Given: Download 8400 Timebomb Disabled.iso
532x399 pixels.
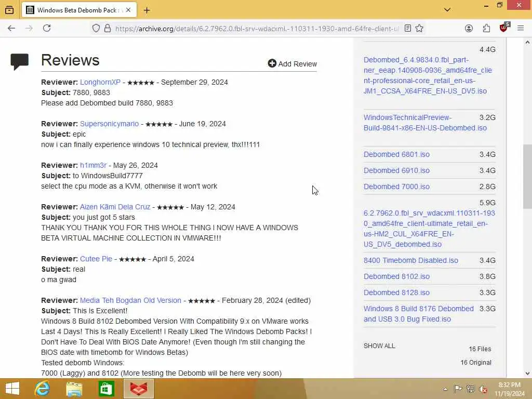Looking at the screenshot, I should (x=411, y=260).
